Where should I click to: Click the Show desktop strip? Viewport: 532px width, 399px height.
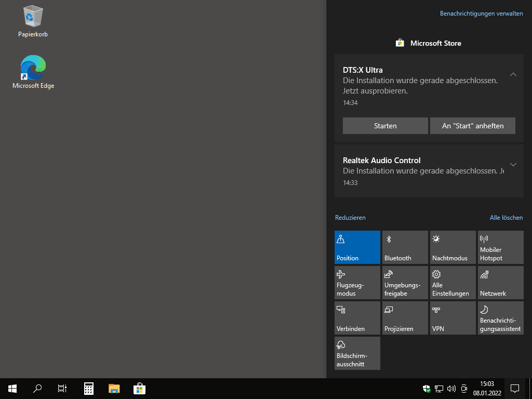530,389
